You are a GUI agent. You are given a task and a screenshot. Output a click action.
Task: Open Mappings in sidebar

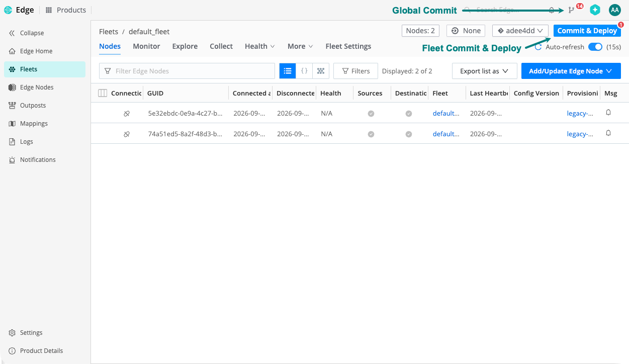coord(28,124)
